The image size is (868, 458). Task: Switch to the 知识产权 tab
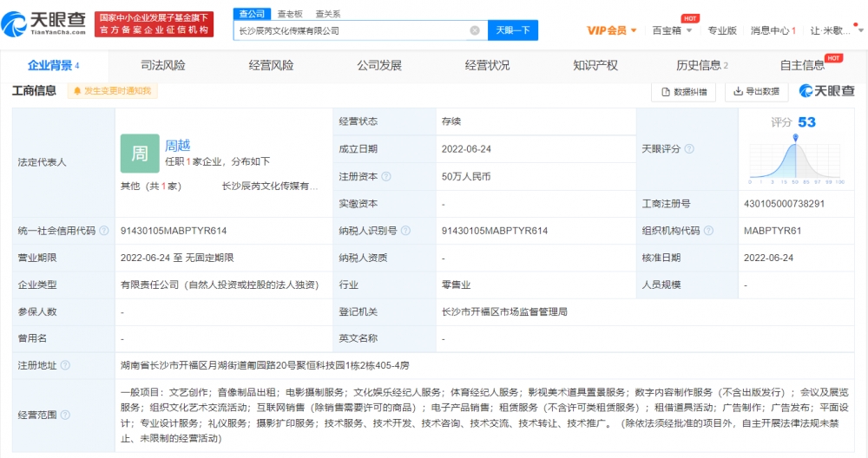tap(595, 65)
